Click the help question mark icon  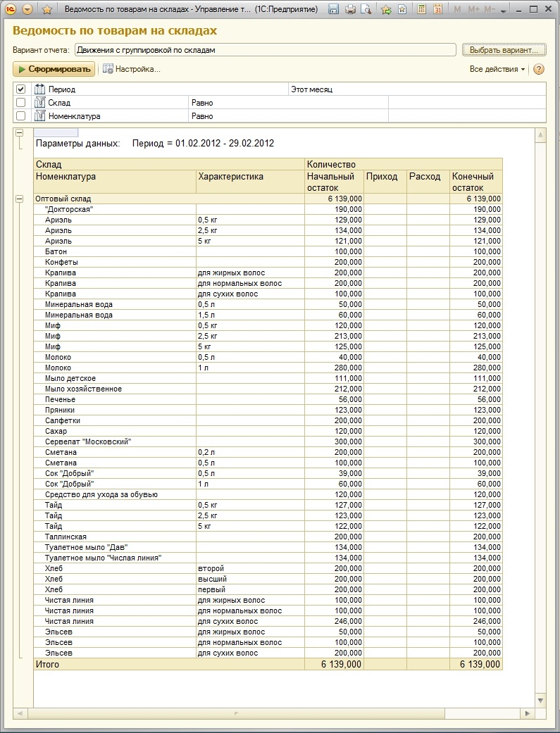pyautogui.click(x=538, y=69)
